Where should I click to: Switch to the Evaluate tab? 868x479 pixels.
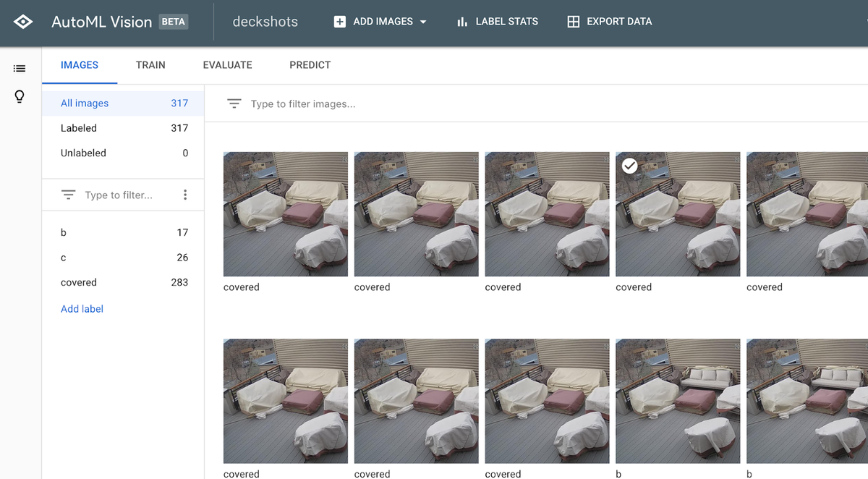[x=227, y=65]
